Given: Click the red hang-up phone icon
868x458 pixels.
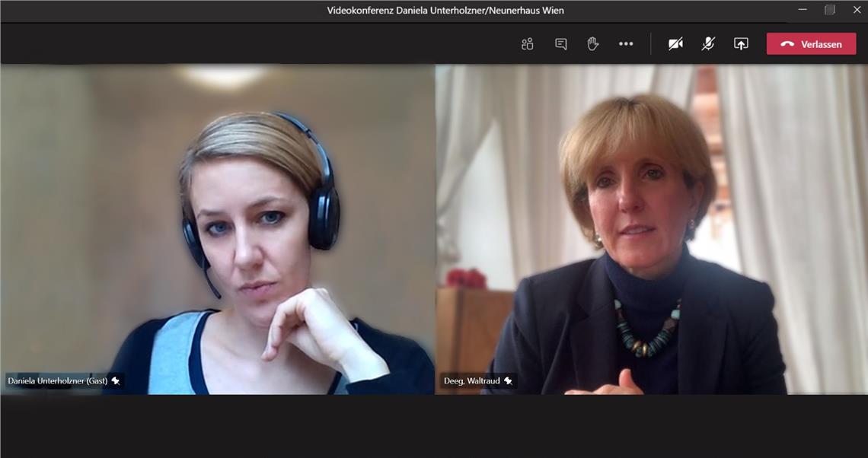Looking at the screenshot, I should tap(787, 44).
